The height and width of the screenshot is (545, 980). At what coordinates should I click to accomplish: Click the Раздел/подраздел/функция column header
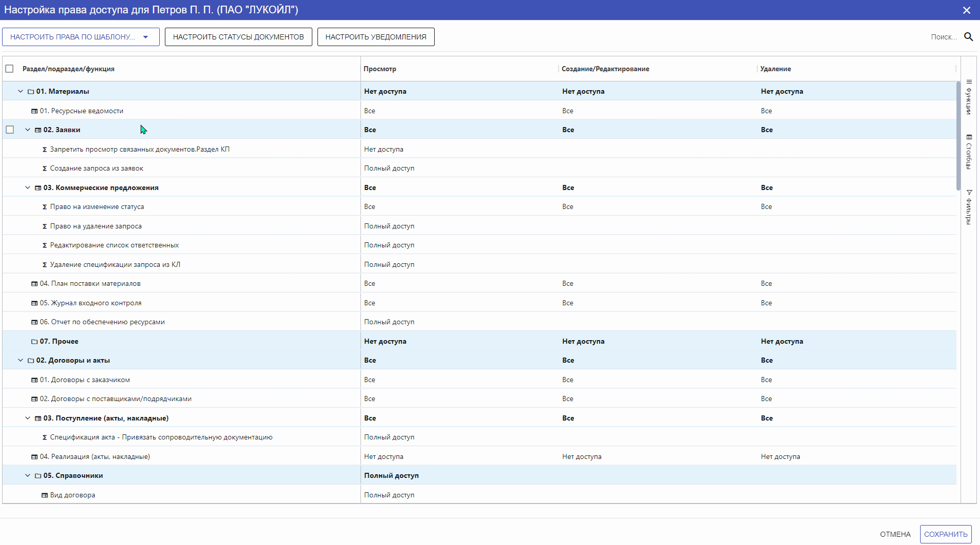tap(69, 69)
